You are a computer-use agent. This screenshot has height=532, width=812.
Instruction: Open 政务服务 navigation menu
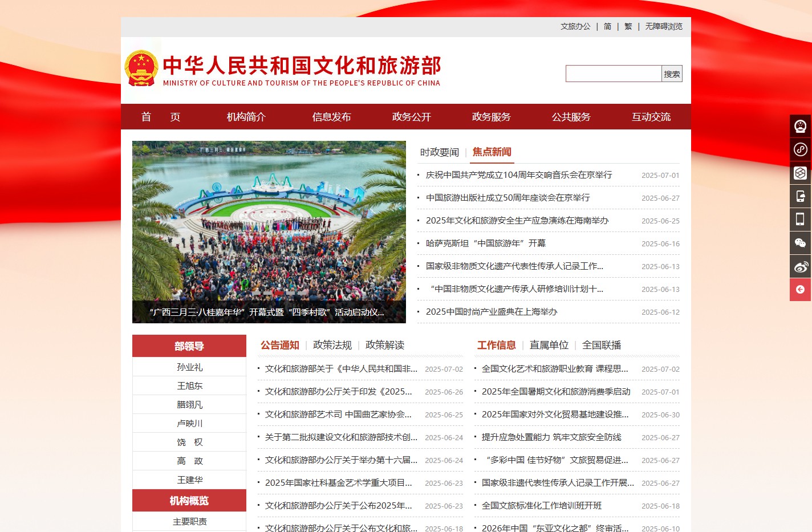(x=492, y=117)
